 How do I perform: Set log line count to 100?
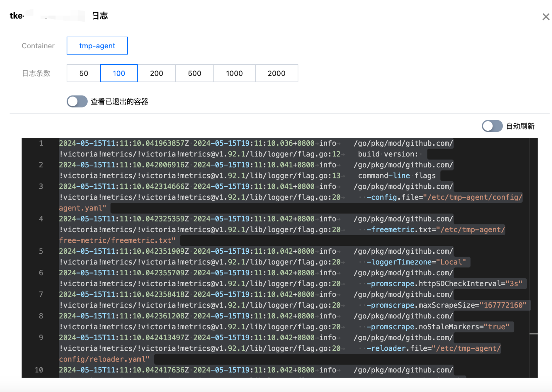(x=119, y=73)
